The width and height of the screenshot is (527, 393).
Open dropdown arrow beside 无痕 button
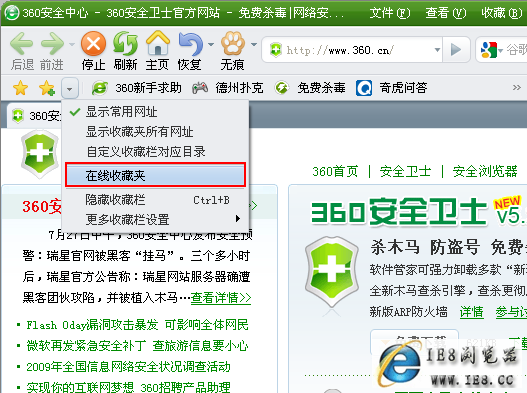point(254,44)
